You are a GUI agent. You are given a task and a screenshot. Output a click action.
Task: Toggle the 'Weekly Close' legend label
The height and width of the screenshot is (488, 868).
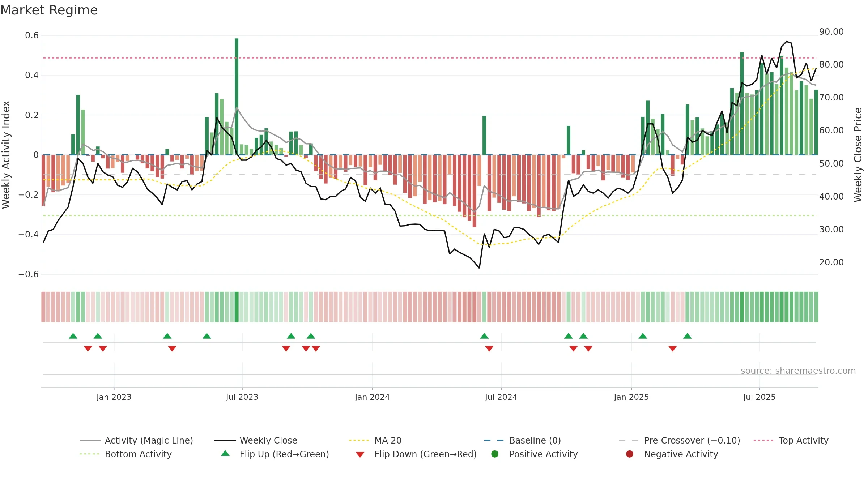point(268,441)
